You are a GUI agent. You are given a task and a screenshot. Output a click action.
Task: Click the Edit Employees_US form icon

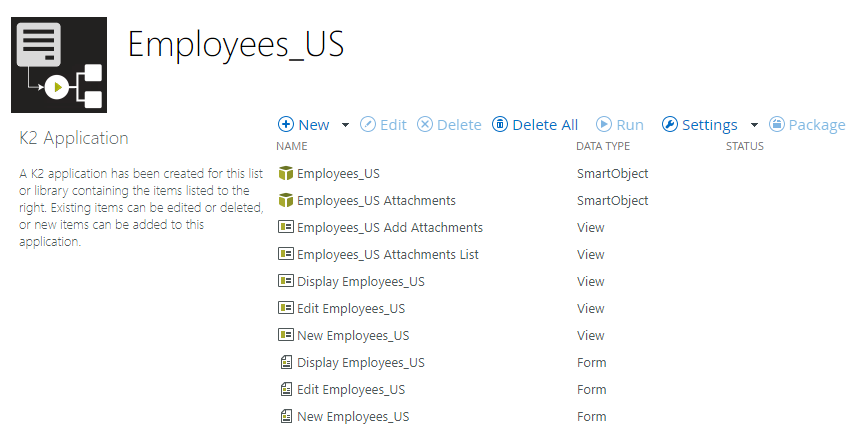(x=285, y=390)
